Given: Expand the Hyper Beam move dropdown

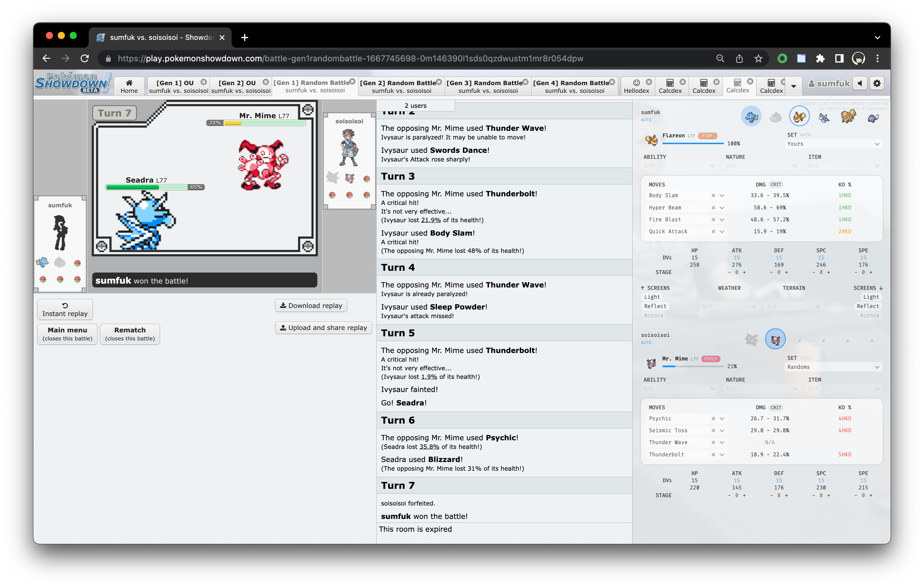Looking at the screenshot, I should coord(722,208).
